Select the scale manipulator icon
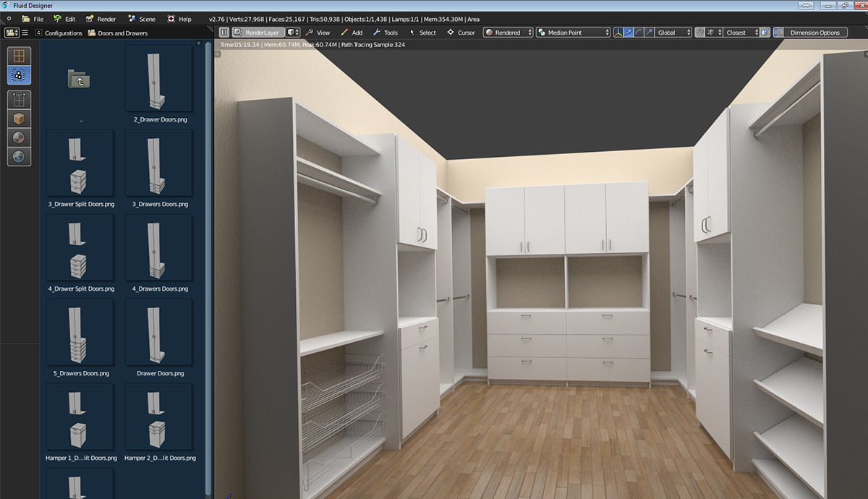Viewport: 868px width, 499px height. (650, 33)
